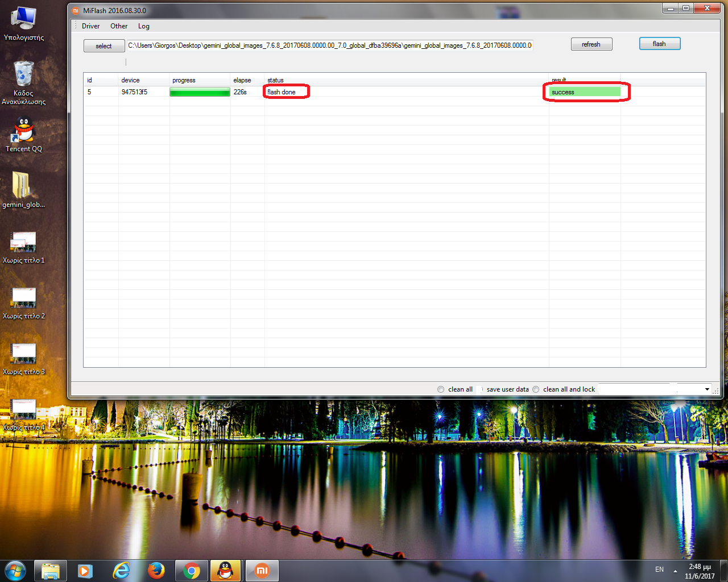Click the id column header
The height and width of the screenshot is (582, 728).
click(x=101, y=80)
